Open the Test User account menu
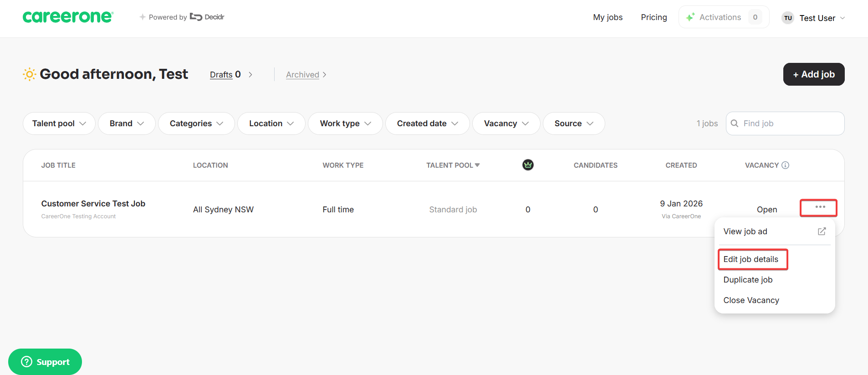This screenshot has height=375, width=868. pos(813,18)
